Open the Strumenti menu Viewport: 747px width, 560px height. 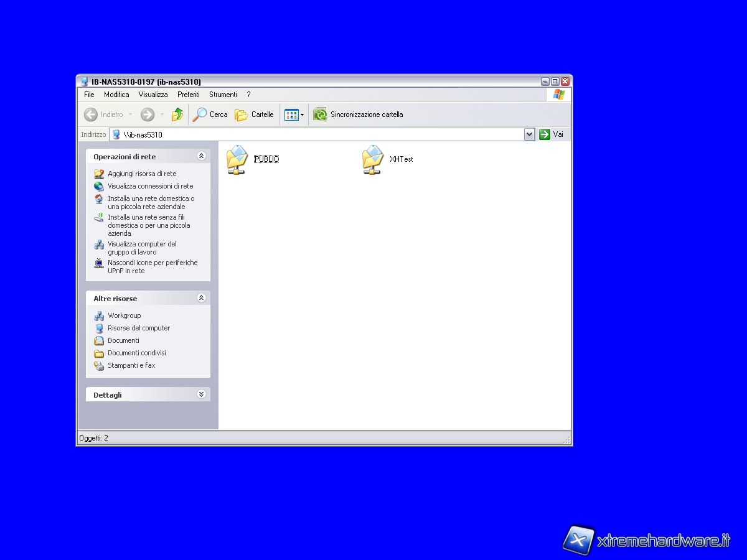tap(223, 95)
